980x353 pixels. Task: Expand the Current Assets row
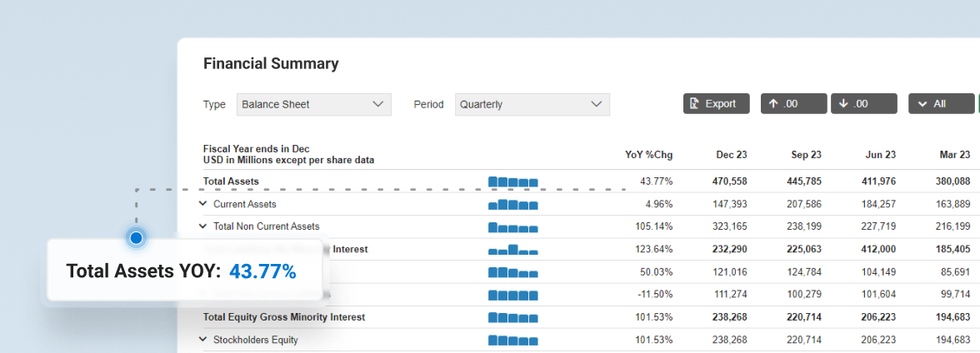[x=202, y=204]
